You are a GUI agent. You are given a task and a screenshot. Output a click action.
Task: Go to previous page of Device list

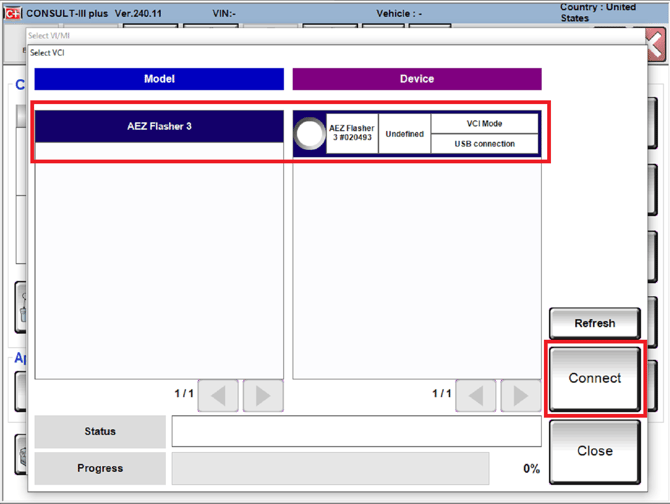(x=476, y=396)
